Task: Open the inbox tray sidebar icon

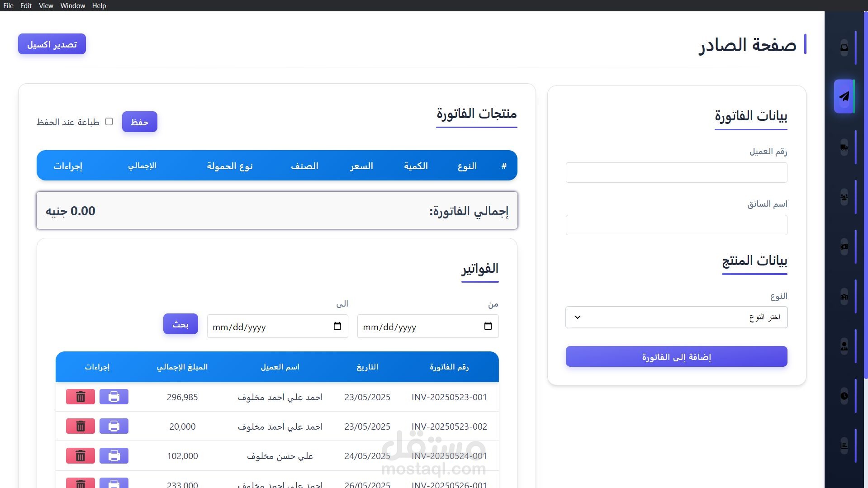Action: (x=844, y=47)
